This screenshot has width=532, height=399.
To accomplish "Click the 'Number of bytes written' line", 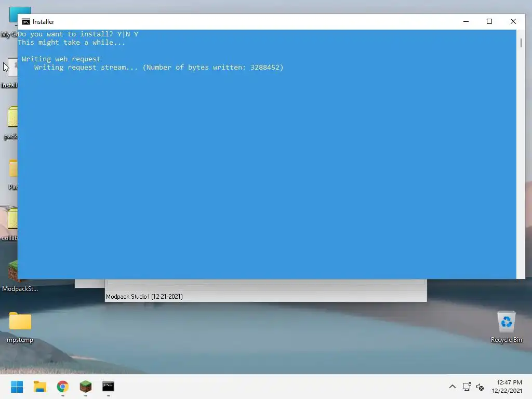I will [158, 67].
